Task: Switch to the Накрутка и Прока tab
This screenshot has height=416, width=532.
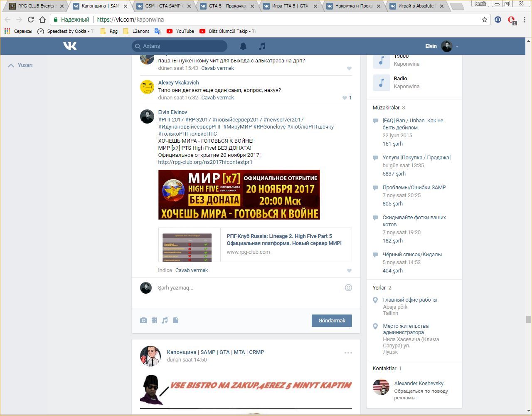Action: coord(353,6)
